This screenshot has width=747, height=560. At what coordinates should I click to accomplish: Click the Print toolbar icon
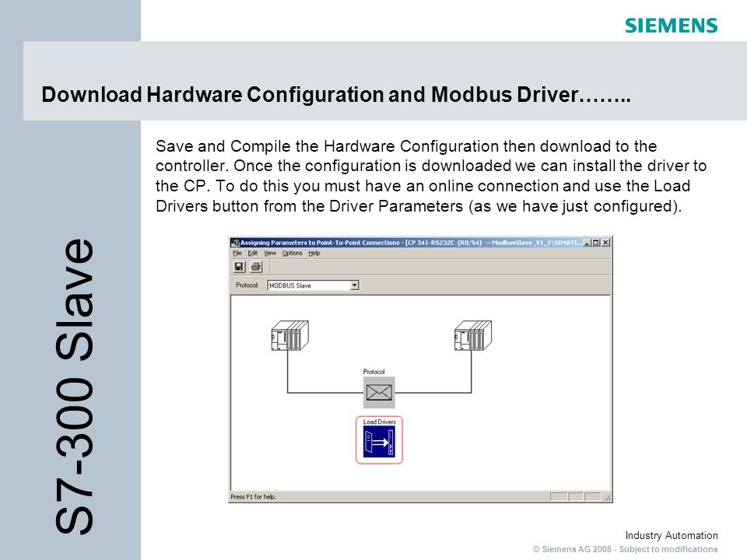(256, 267)
